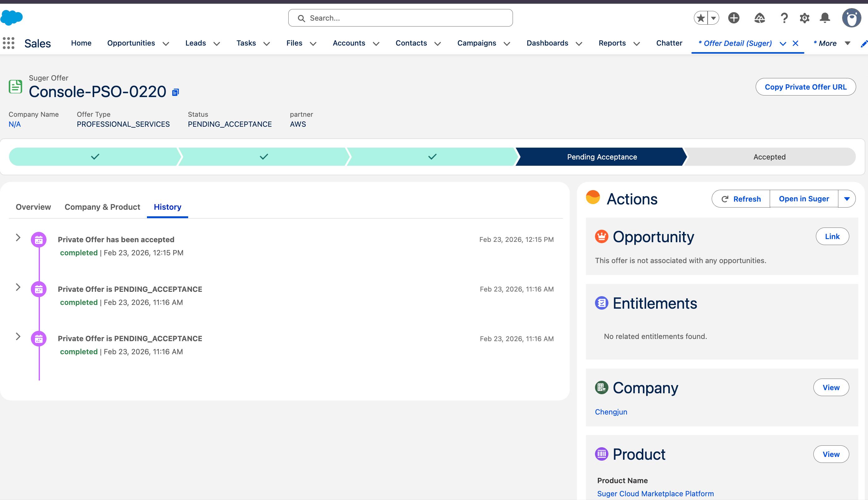This screenshot has width=868, height=500.
Task: Click the Favorites star icon
Action: [701, 18]
